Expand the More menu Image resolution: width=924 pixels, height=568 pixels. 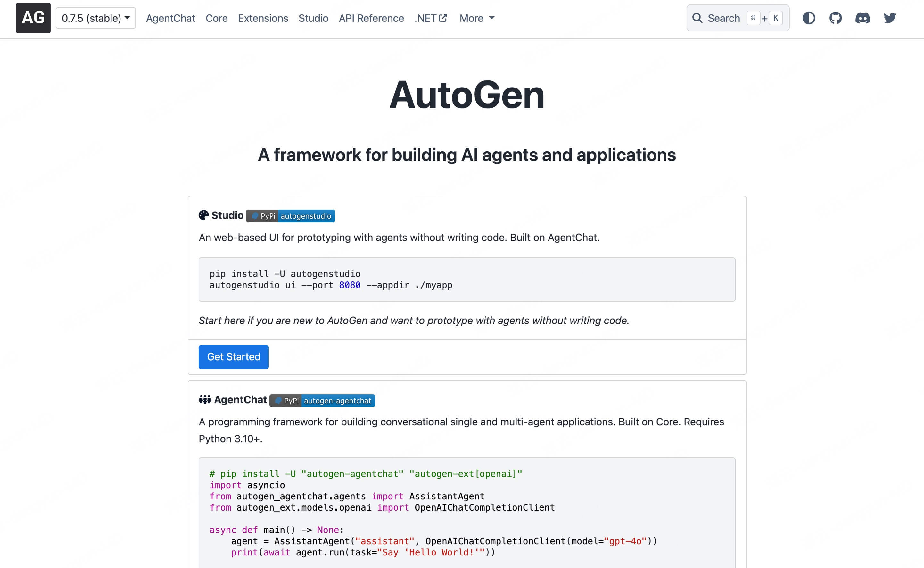point(477,18)
